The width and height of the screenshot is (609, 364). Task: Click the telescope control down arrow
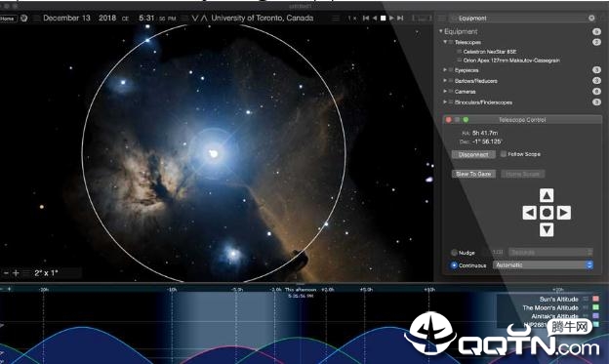(547, 229)
